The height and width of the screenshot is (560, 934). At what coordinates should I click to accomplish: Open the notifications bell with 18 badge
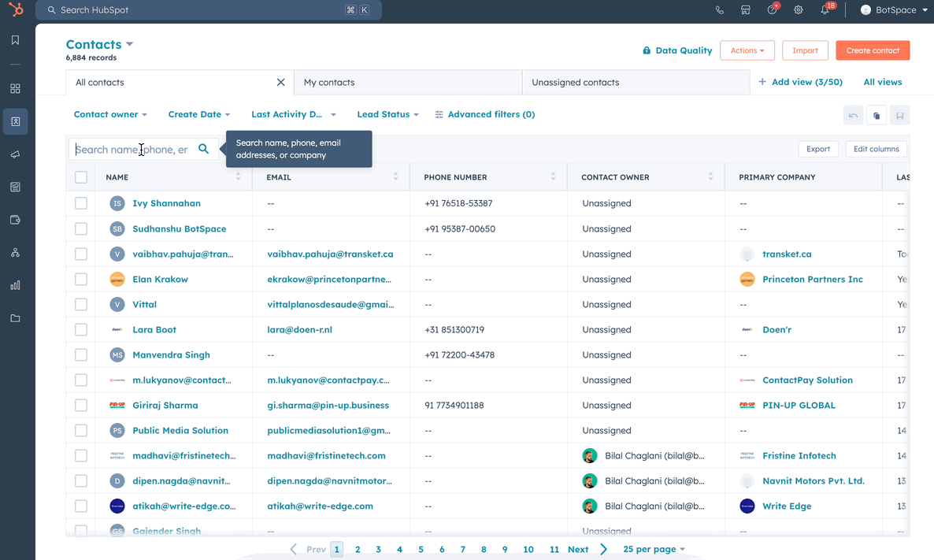point(826,9)
